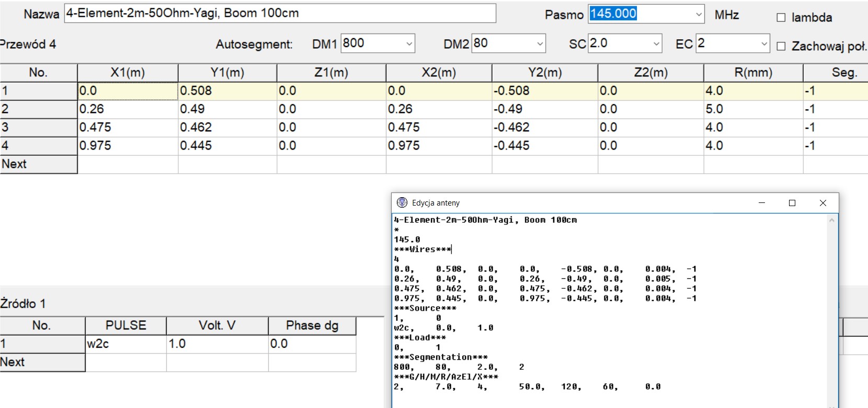Click the Nazwa antenna name field
The width and height of the screenshot is (868, 408).
point(280,14)
